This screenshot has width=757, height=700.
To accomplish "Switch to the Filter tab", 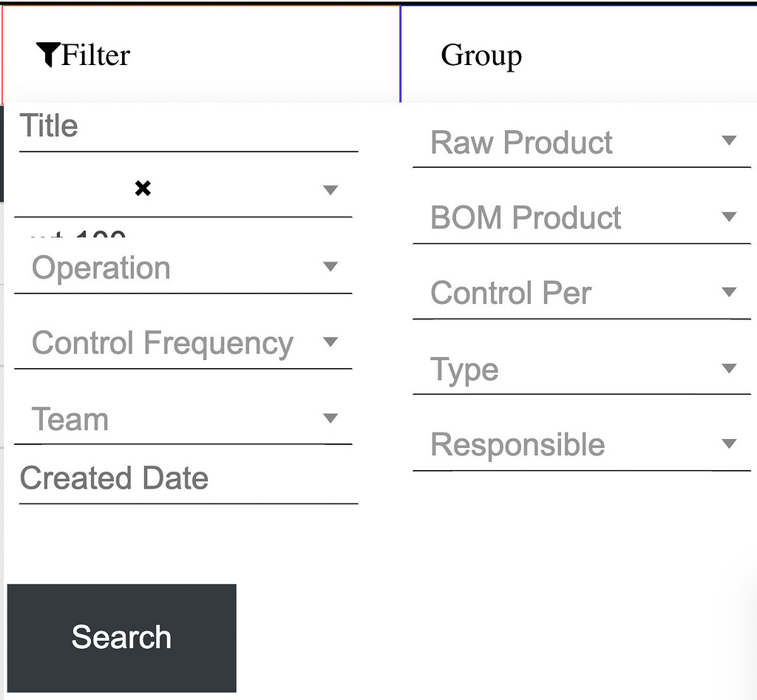I will coord(96,55).
